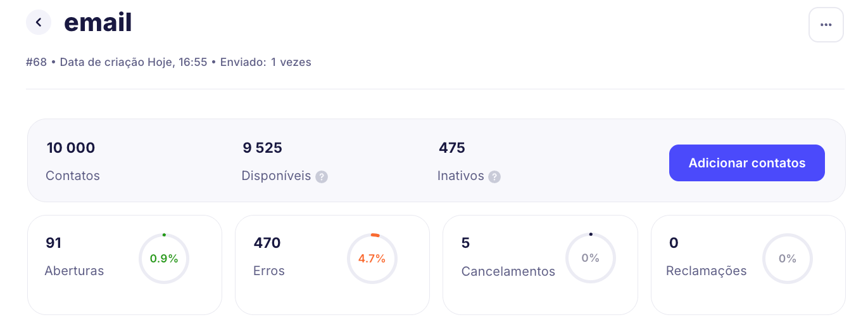Select the Cancelamentos 0% circular indicator
868x329 pixels.
(590, 259)
